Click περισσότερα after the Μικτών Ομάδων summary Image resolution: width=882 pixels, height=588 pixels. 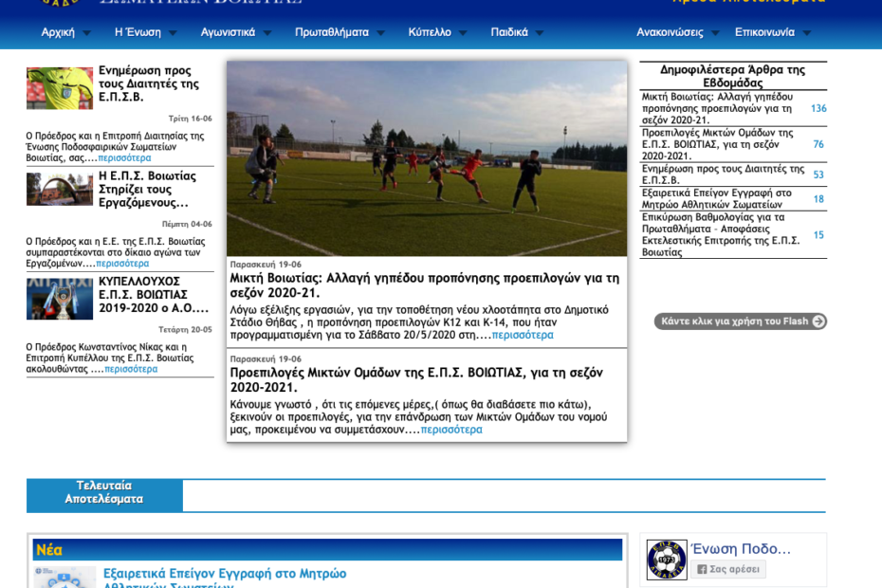[x=451, y=430]
